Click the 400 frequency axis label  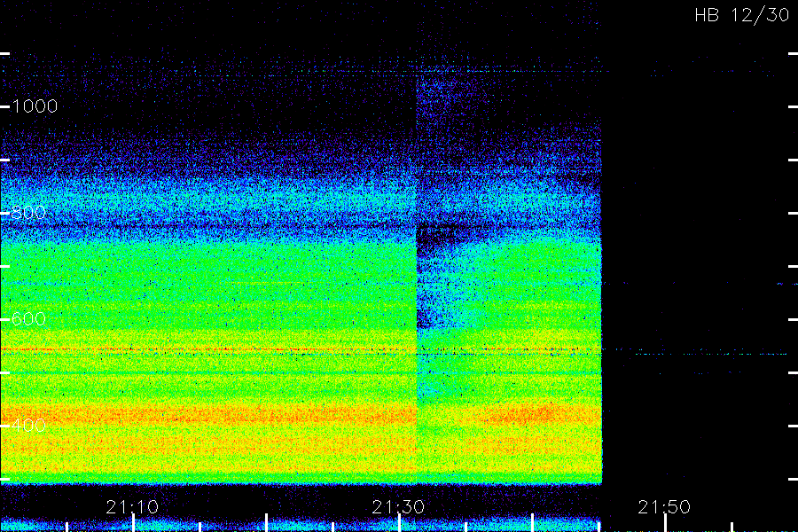28,426
